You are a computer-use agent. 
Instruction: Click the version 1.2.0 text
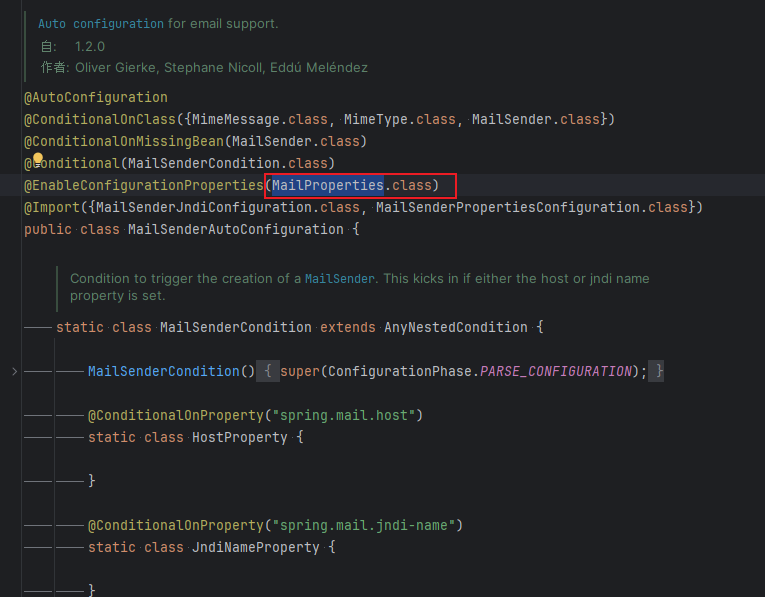tap(90, 47)
